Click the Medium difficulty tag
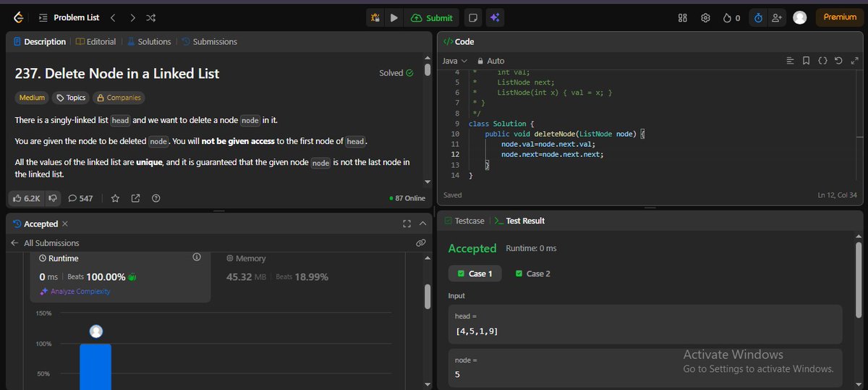Image resolution: width=868 pixels, height=390 pixels. point(32,98)
